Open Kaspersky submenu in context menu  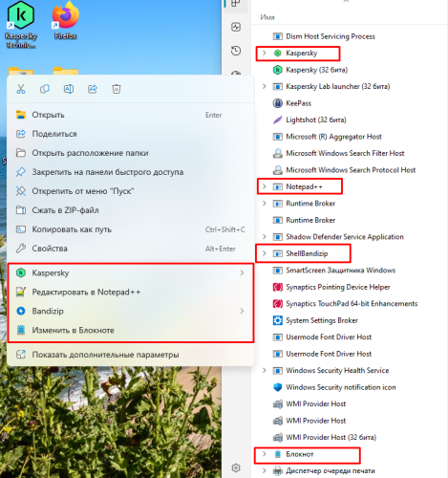[131, 272]
